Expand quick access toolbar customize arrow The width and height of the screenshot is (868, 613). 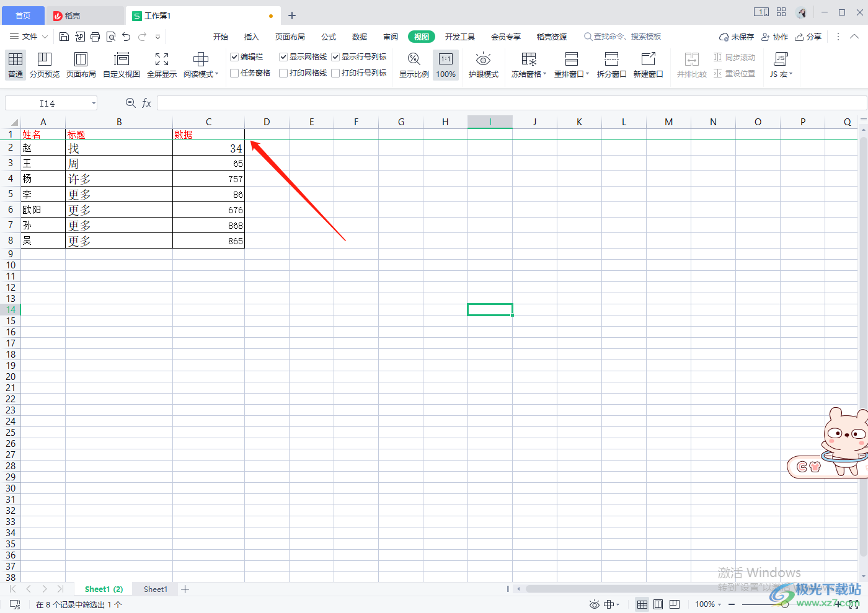157,37
